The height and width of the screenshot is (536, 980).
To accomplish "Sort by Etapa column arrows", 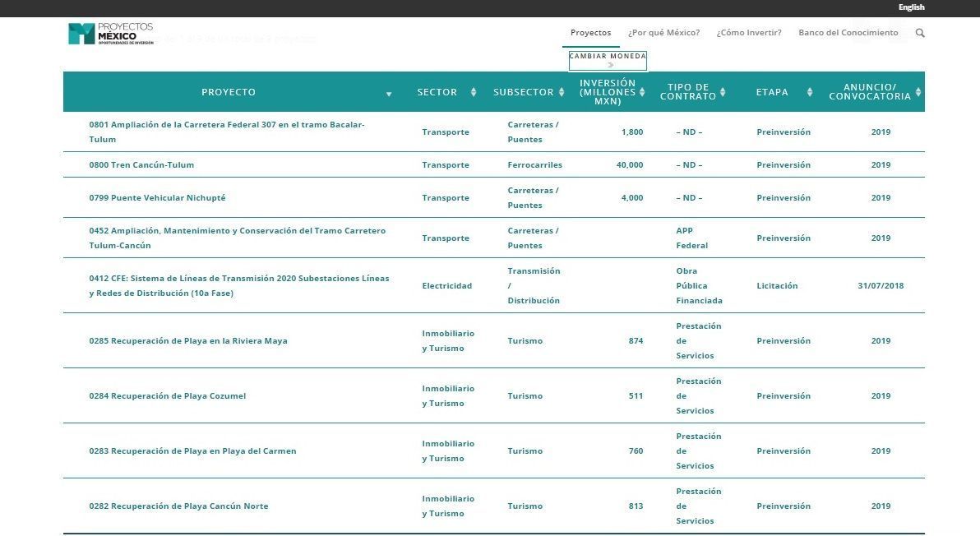I will (x=809, y=92).
